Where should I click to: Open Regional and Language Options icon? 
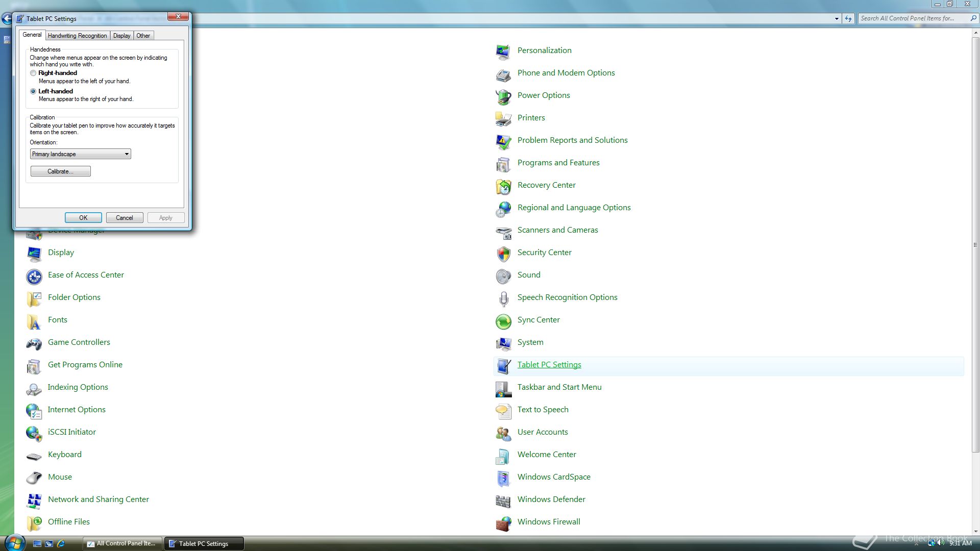pos(503,208)
